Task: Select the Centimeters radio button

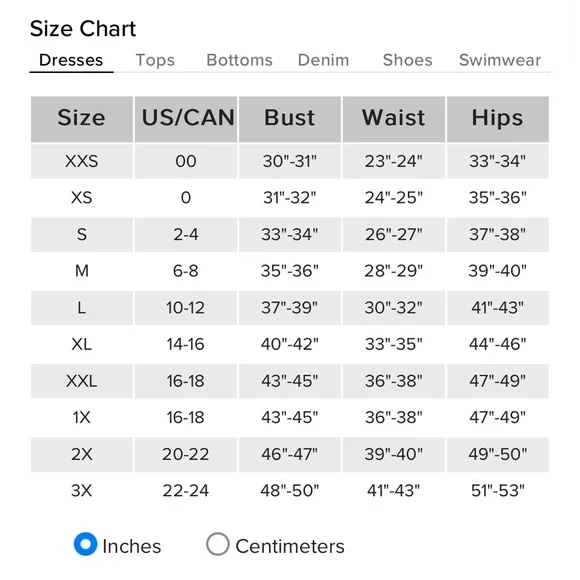Action: point(218,544)
